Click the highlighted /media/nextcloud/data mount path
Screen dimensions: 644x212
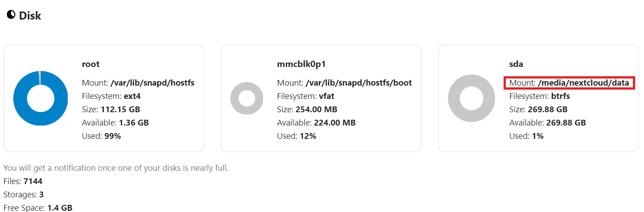(x=583, y=83)
